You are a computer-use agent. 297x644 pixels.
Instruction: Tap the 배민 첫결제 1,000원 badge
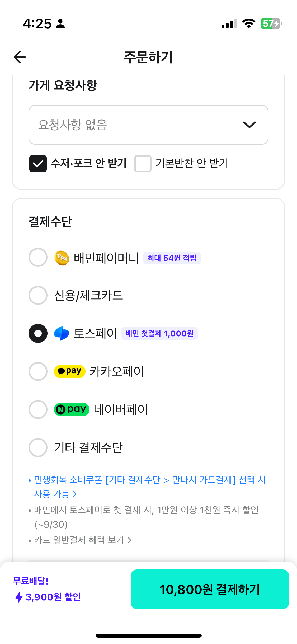(x=159, y=333)
